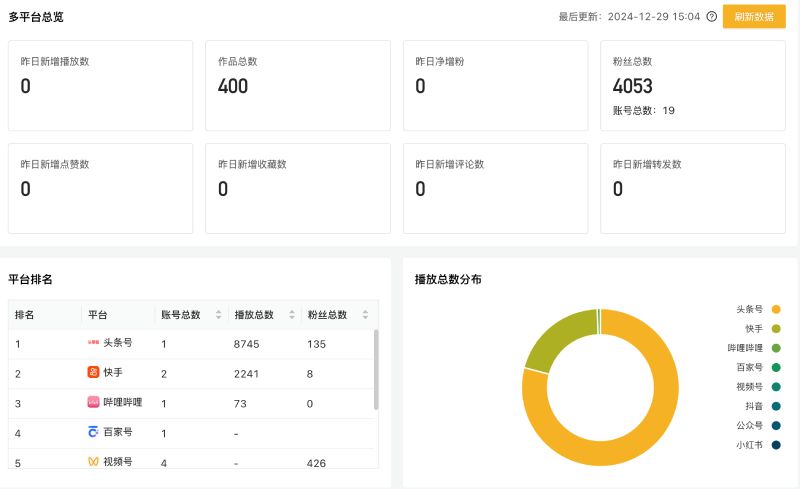Image resolution: width=800 pixels, height=489 pixels.
Task: Toggle 快手 series in the chart legend
Action: pos(775,329)
